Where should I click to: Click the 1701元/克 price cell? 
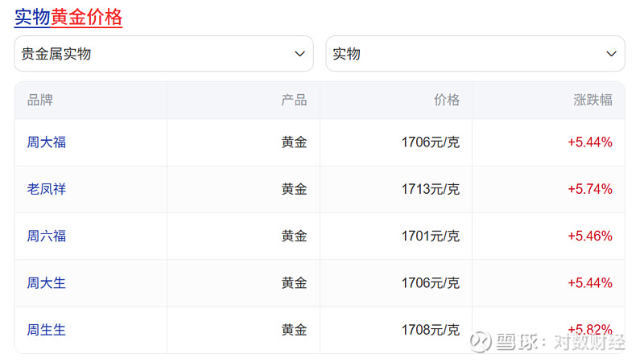(x=431, y=236)
